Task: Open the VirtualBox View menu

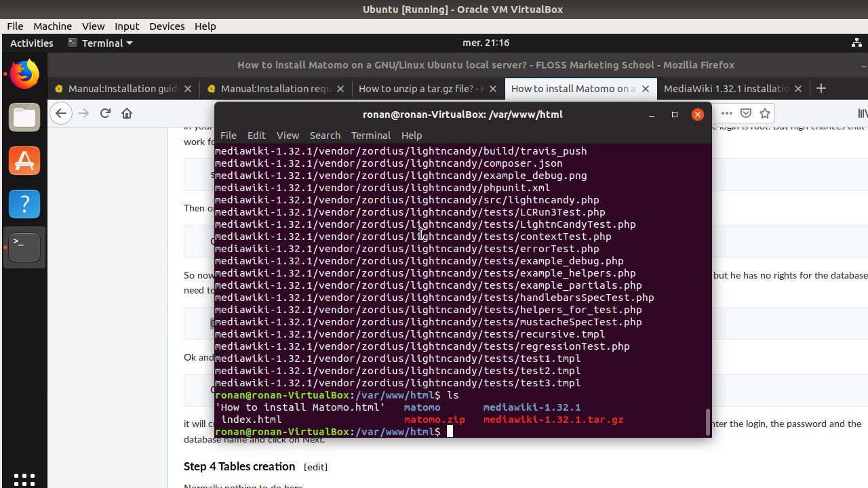Action: [x=93, y=26]
